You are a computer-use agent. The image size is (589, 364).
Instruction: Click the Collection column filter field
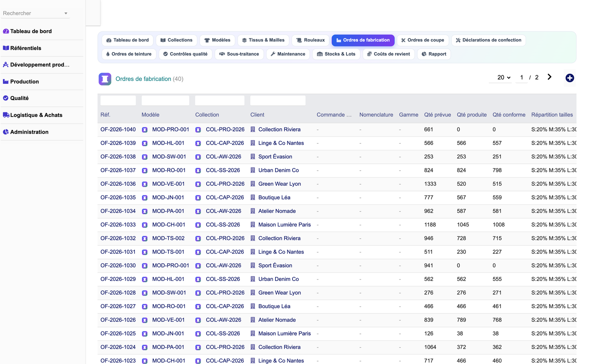220,101
